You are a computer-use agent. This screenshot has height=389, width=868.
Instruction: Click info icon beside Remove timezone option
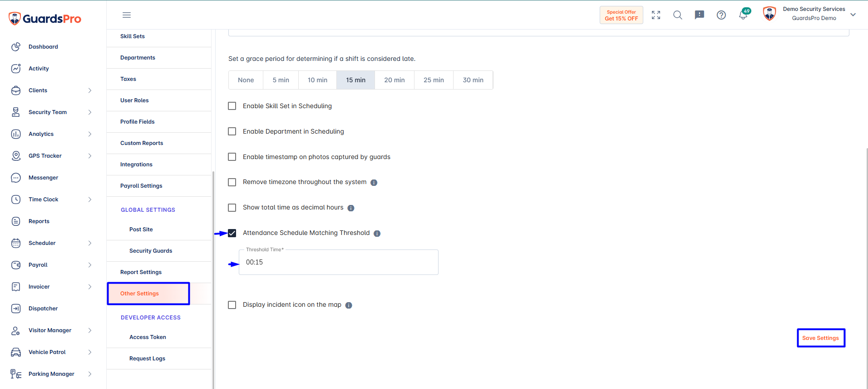coord(374,183)
